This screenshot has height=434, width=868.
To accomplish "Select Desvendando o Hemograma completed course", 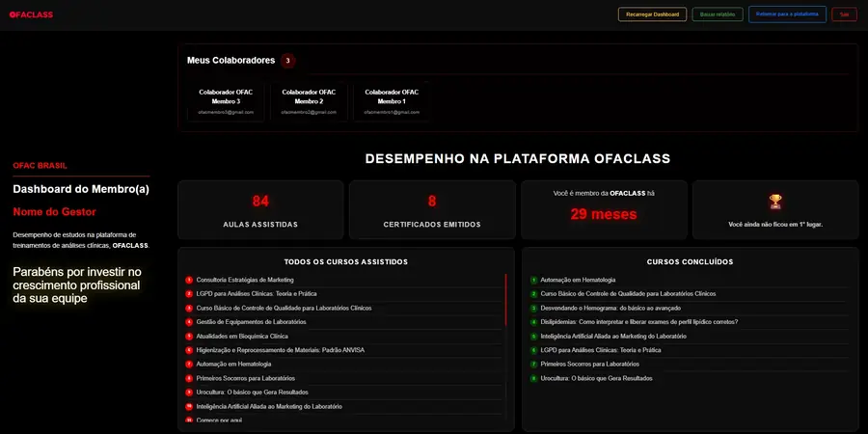I will click(610, 308).
